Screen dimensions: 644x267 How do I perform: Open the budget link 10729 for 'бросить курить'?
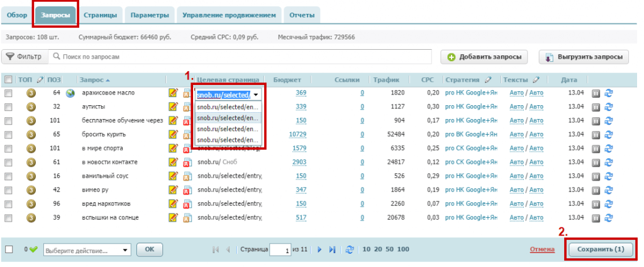297,135
